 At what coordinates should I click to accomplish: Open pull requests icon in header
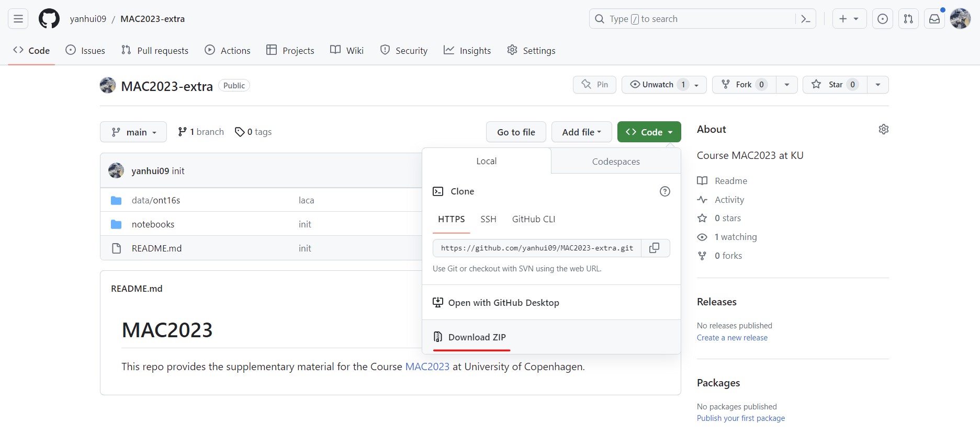(908, 19)
